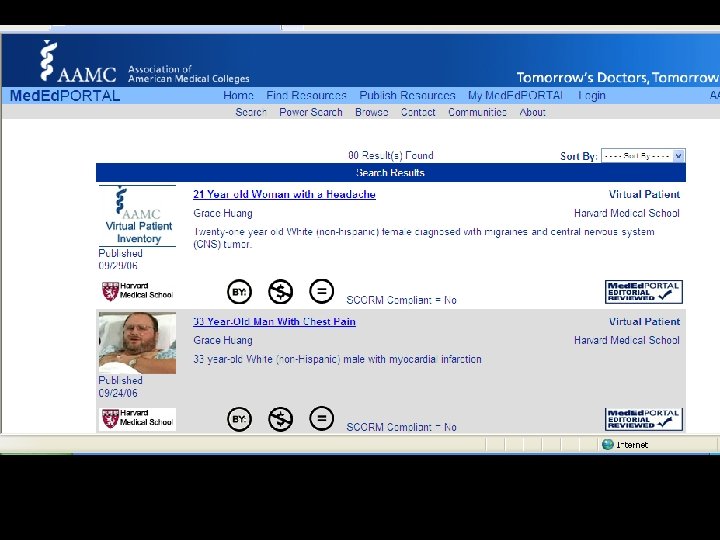Click 'SCORM Compliant = No' on Chest Pain case
Screen dimensions: 720x540
pos(401,427)
